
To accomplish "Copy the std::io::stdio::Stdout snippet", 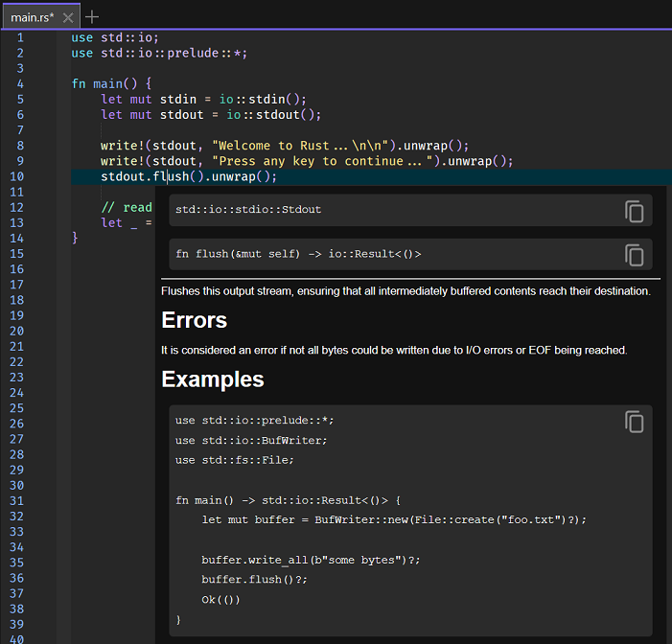I will coord(634,211).
